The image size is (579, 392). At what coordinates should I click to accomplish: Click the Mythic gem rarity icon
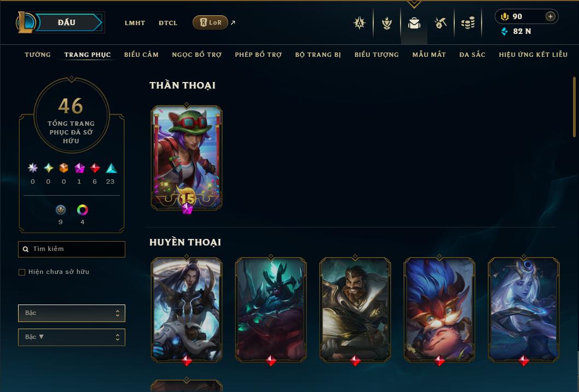79,168
